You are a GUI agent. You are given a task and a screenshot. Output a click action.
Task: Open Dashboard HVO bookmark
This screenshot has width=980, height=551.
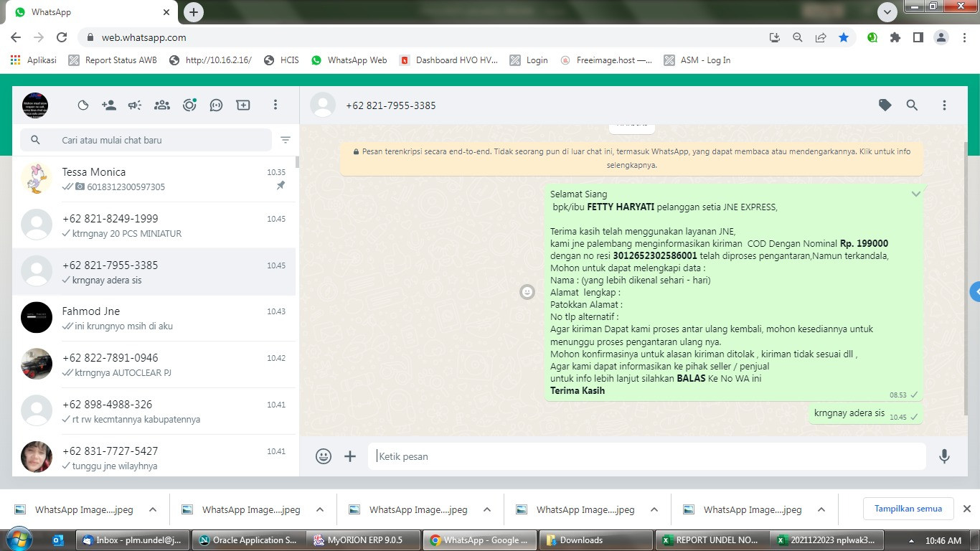coord(448,60)
